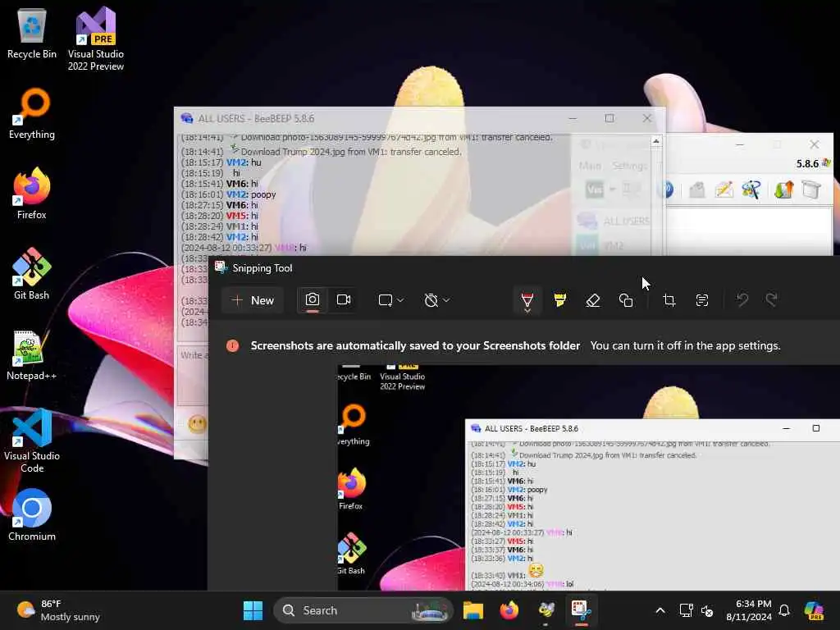Click BeeBEEP gray folder toolbar icon
Screen dimensions: 840x630
(696, 189)
